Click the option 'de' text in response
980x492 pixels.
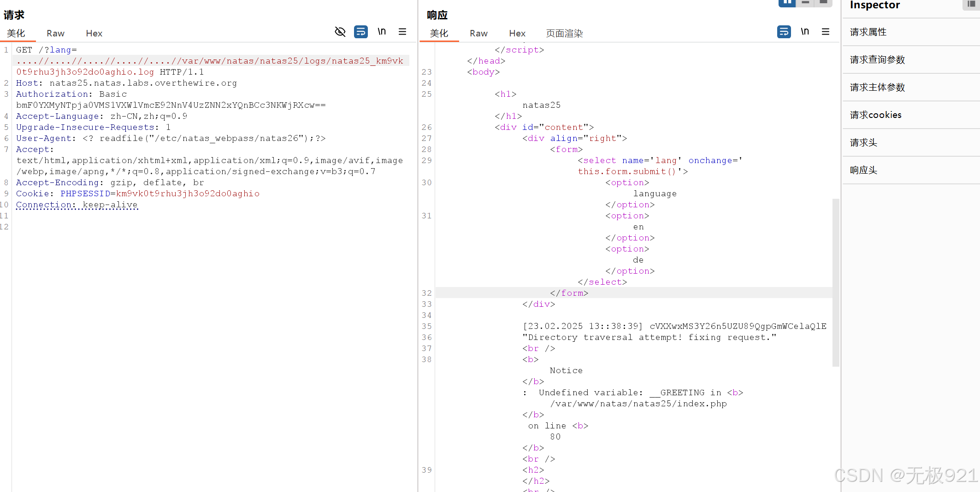(638, 260)
